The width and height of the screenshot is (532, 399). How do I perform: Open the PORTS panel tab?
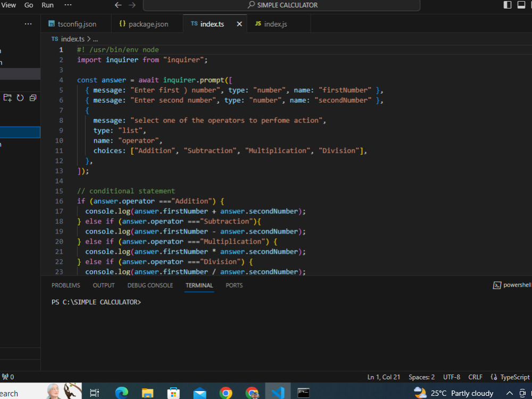234,285
